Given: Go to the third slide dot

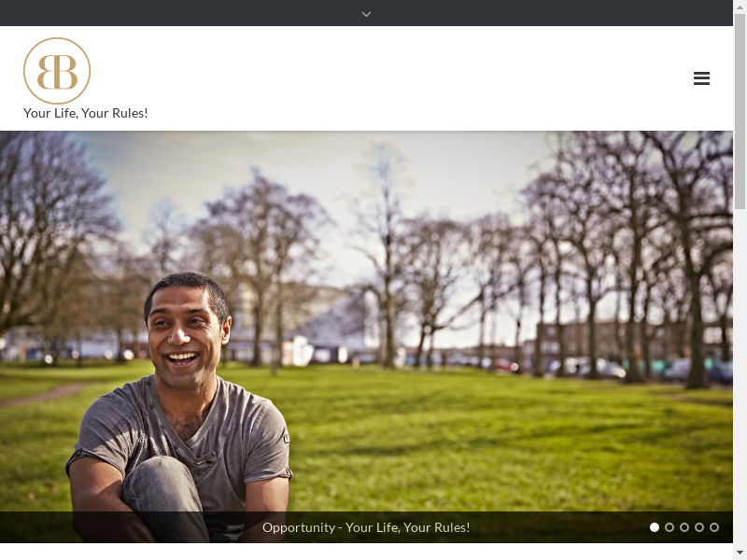Looking at the screenshot, I should (684, 527).
